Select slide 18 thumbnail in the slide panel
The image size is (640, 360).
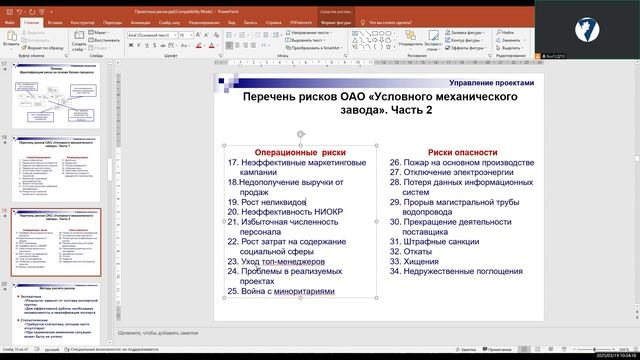coord(56,169)
